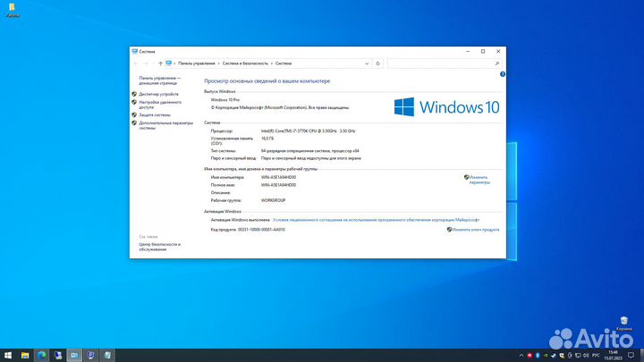
Task: Open the clock and date flyout
Action: [x=613, y=356]
